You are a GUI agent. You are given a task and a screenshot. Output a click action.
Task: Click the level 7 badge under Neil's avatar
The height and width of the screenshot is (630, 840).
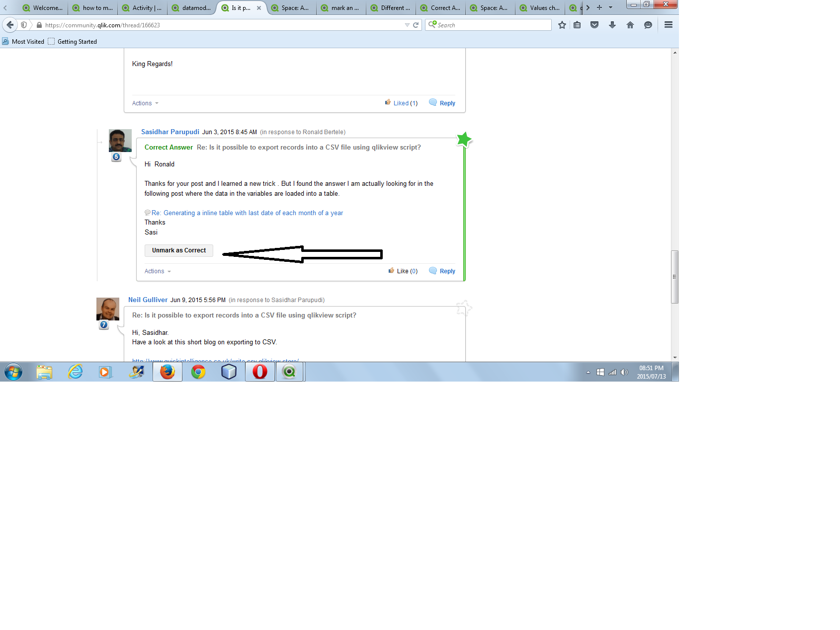click(x=104, y=325)
